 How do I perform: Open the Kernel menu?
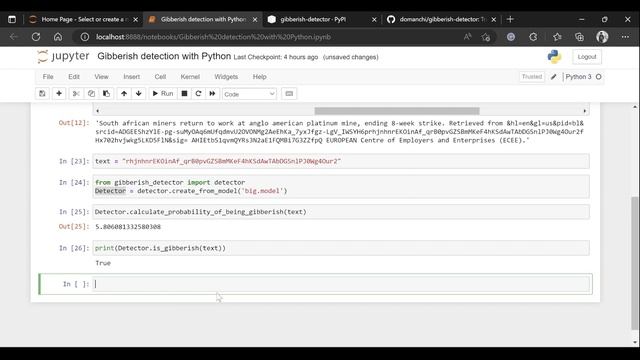pyautogui.click(x=190, y=77)
